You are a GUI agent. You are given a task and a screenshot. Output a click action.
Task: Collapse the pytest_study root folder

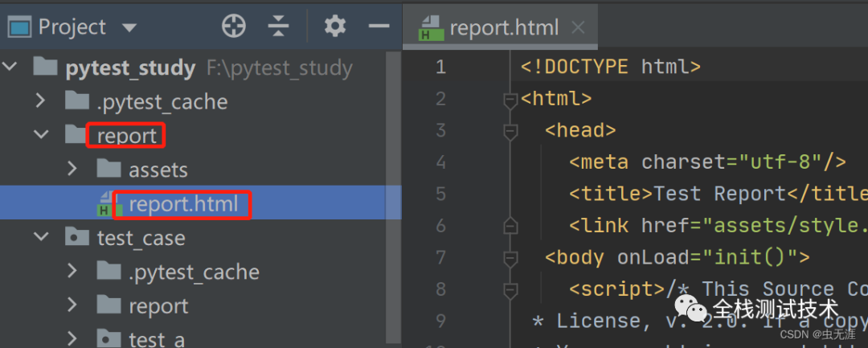click(10, 68)
